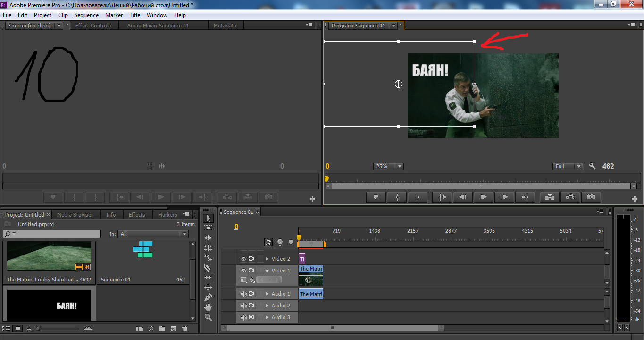Step back one frame in Program monitor
This screenshot has width=644, height=340.
(463, 197)
